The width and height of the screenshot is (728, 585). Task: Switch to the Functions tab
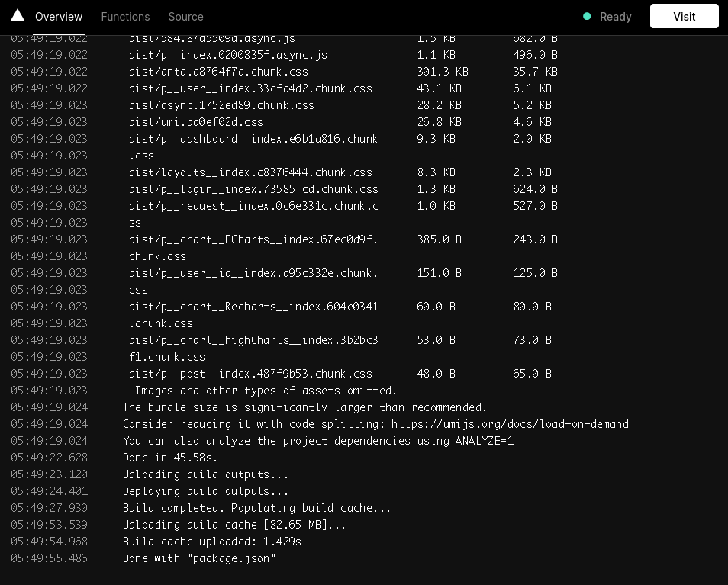click(125, 16)
